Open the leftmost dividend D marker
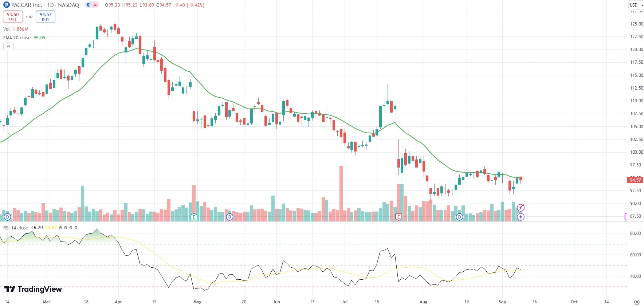The height and width of the screenshot is (307, 644). [7, 217]
